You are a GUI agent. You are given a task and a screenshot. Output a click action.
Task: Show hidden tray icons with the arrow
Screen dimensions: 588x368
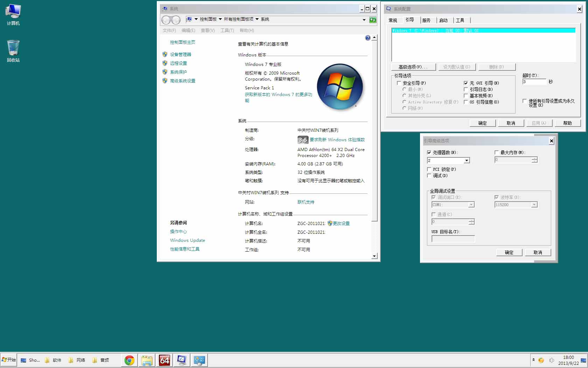[x=533, y=360]
